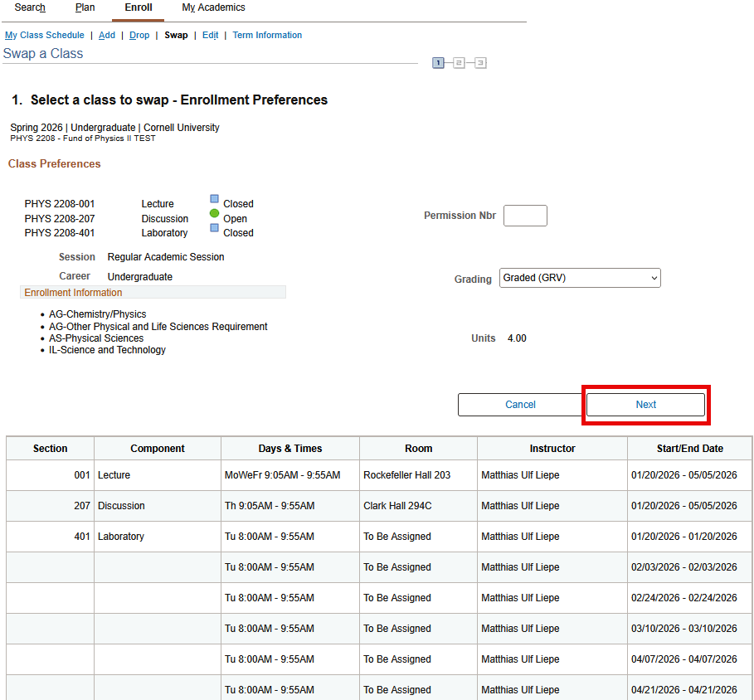Click the step 2 indicator icon
The image size is (754, 700).
click(460, 62)
